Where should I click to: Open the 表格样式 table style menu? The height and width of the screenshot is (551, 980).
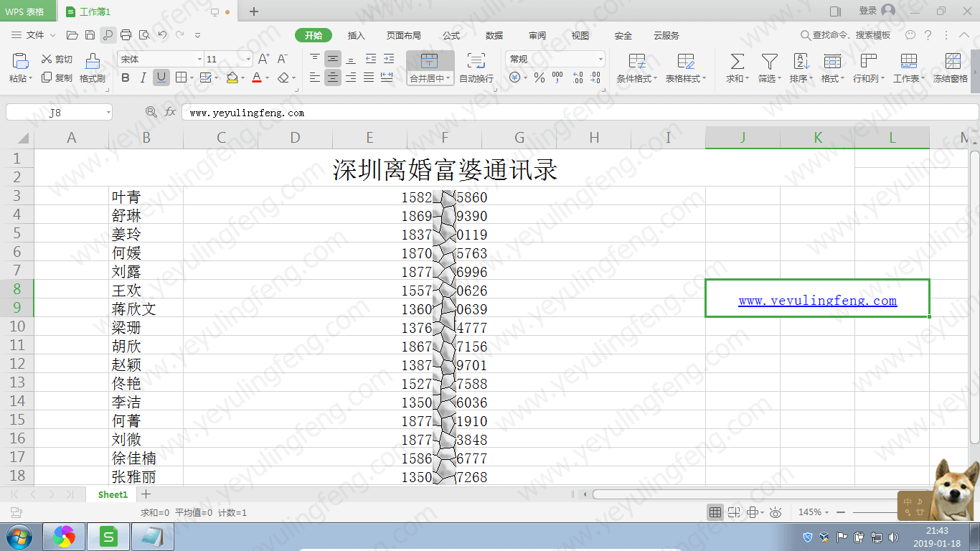[x=686, y=68]
